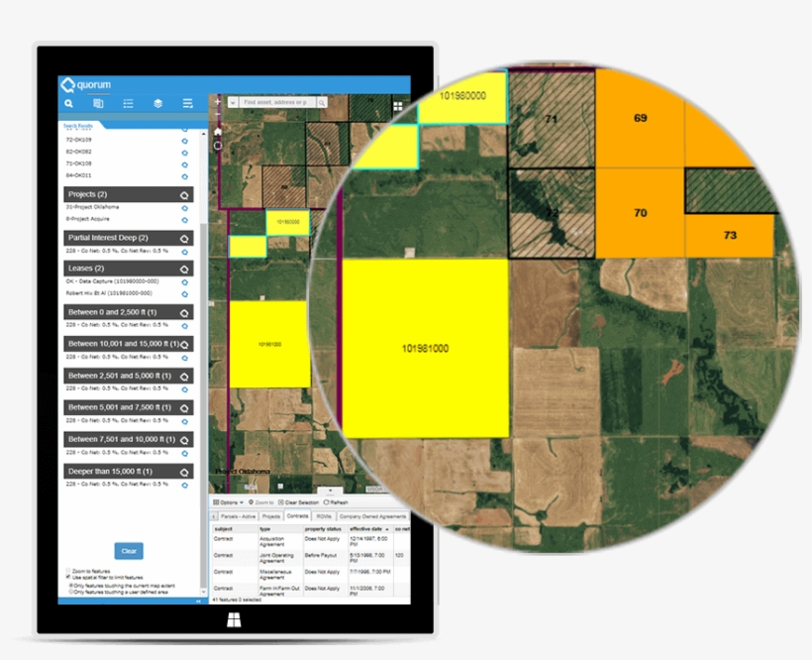Screen dimensions: 812x660
Task: Switch to the ROWs tab
Action: [x=323, y=516]
